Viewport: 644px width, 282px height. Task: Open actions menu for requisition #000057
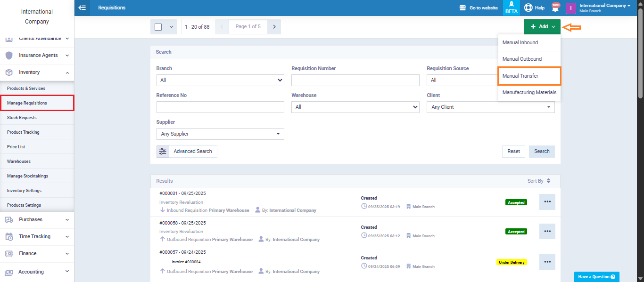pyautogui.click(x=547, y=262)
